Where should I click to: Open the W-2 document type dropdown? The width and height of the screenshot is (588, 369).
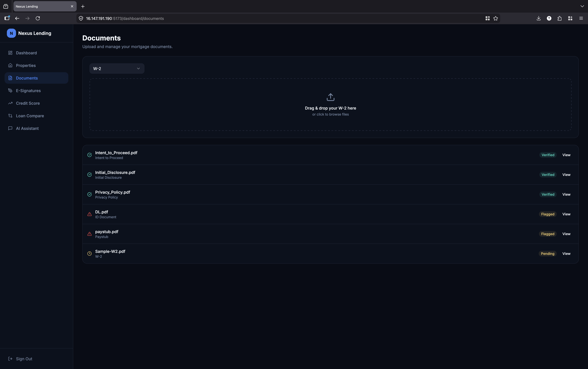click(117, 69)
